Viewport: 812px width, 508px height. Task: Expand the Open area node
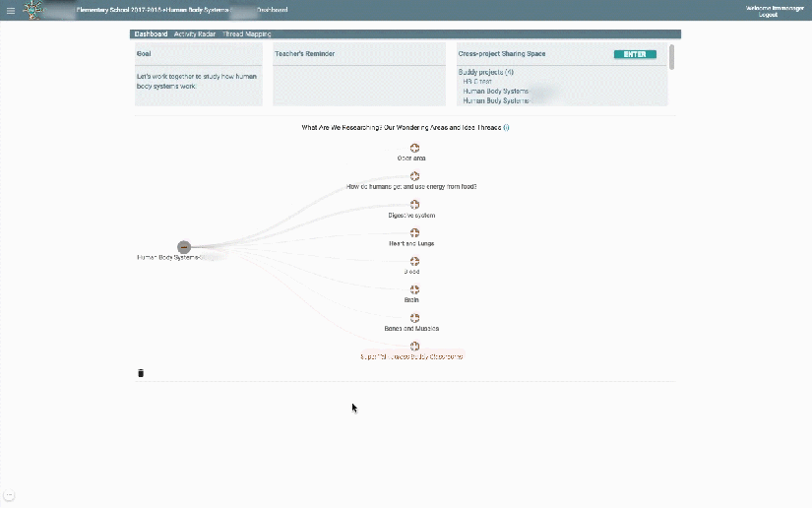[x=414, y=148]
